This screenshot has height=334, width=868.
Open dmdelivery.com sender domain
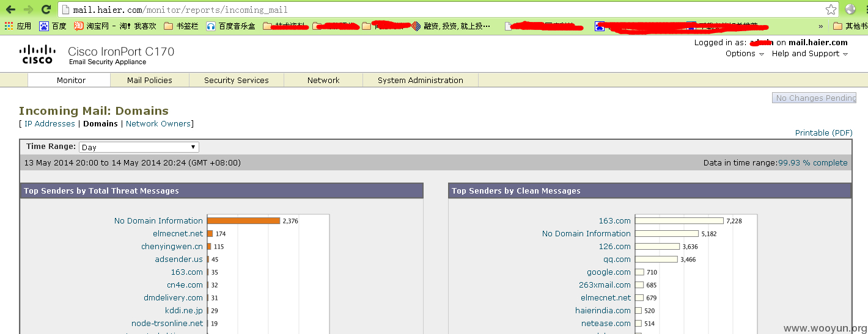click(173, 297)
